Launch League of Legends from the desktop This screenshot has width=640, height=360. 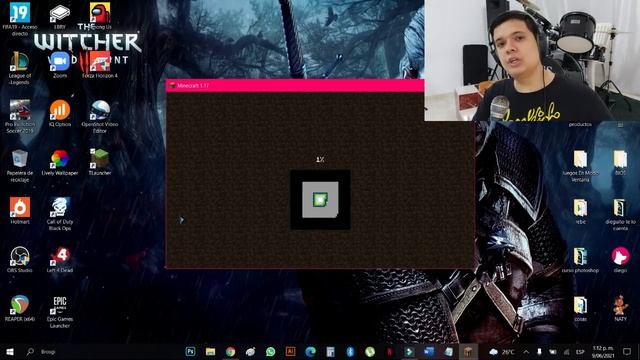(x=20, y=68)
